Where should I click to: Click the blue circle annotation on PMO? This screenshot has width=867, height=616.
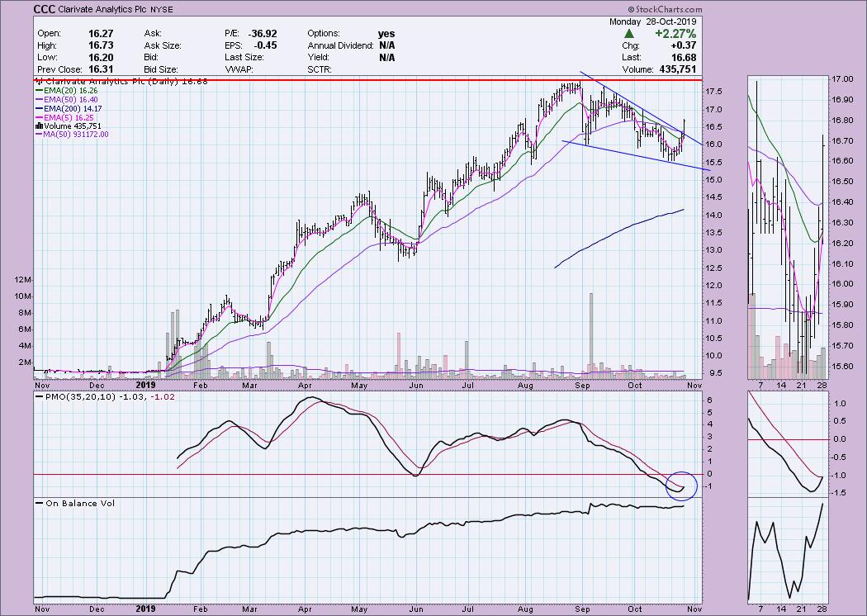point(681,485)
